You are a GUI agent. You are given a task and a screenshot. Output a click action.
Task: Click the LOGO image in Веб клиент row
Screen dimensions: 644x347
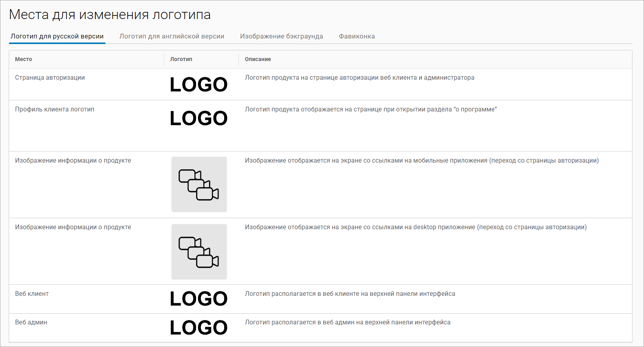point(199,299)
